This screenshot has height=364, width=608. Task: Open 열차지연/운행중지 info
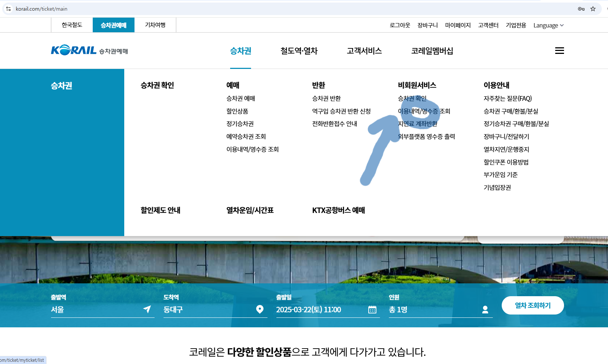(506, 149)
